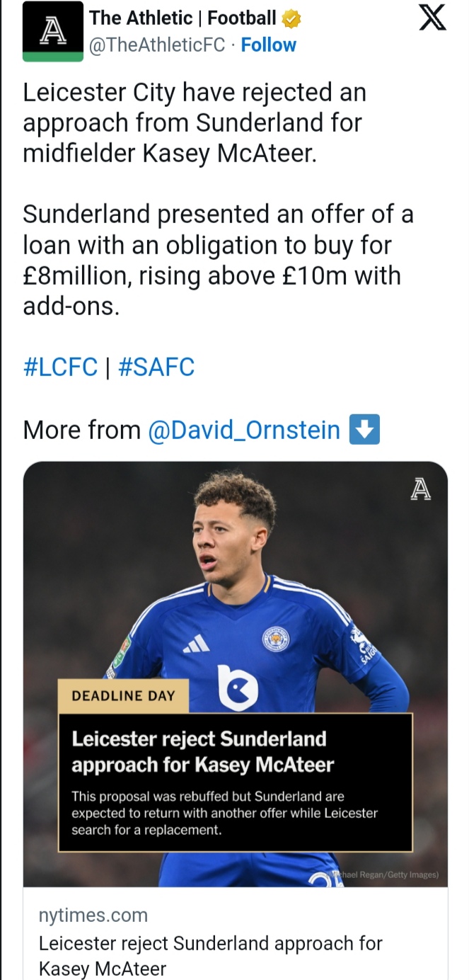Viewport: 469px width, 980px height.
Task: Open @David_Ornstein mention
Action: 243,430
